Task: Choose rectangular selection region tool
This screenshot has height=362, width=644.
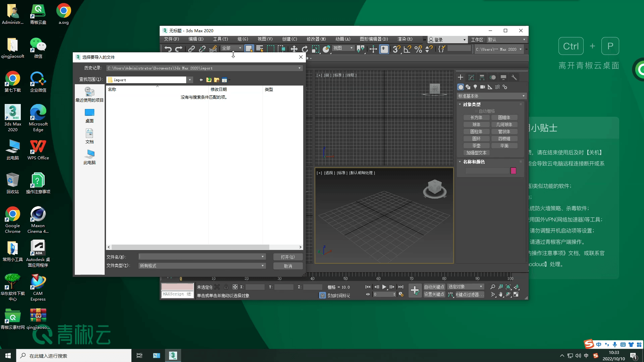Action: (x=270, y=49)
